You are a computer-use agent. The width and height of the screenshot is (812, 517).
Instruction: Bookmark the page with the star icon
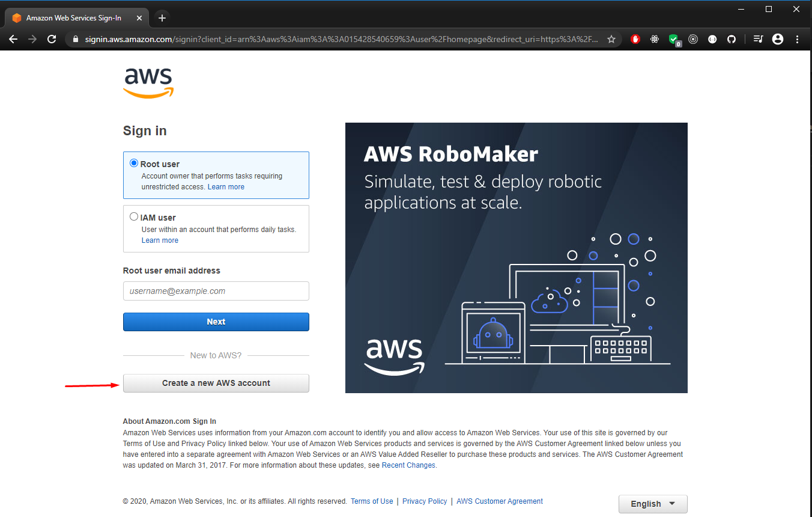tap(611, 38)
